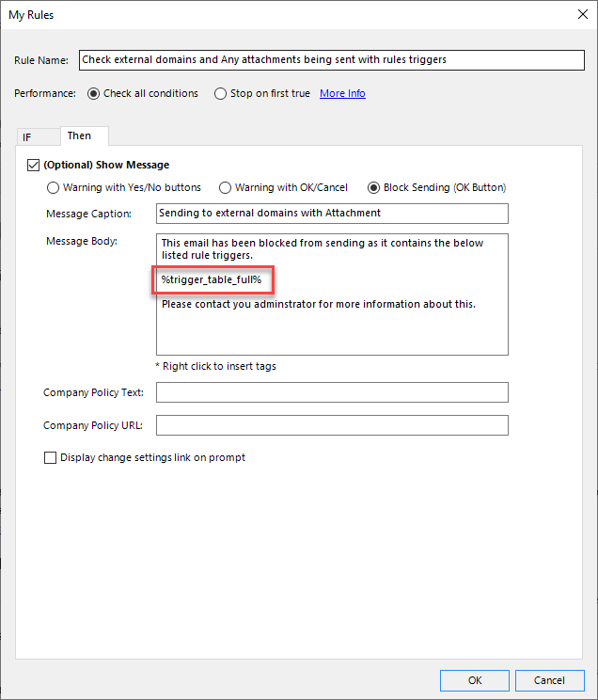Viewport: 598px width, 700px height.
Task: Click the 'Please contact you adminstrator' line
Action: tap(319, 304)
